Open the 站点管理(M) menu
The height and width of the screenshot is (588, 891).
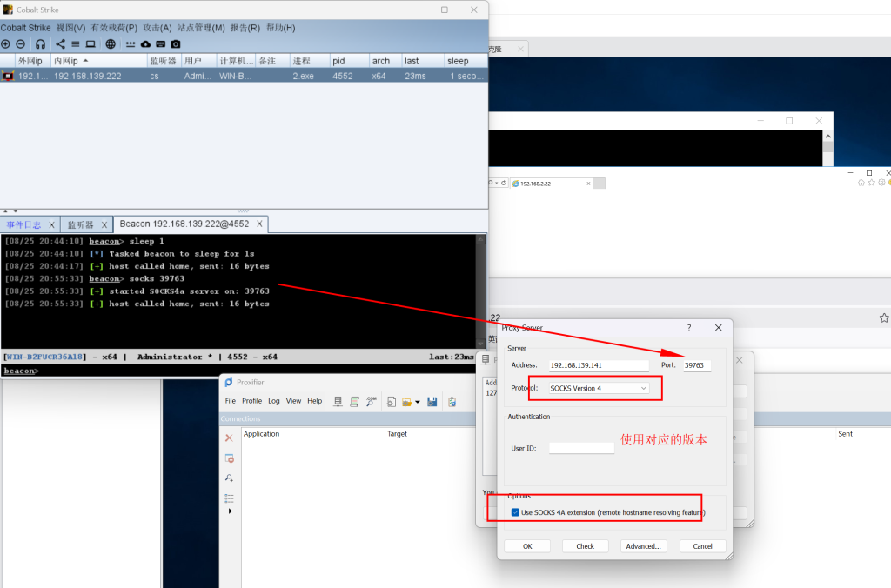[201, 28]
